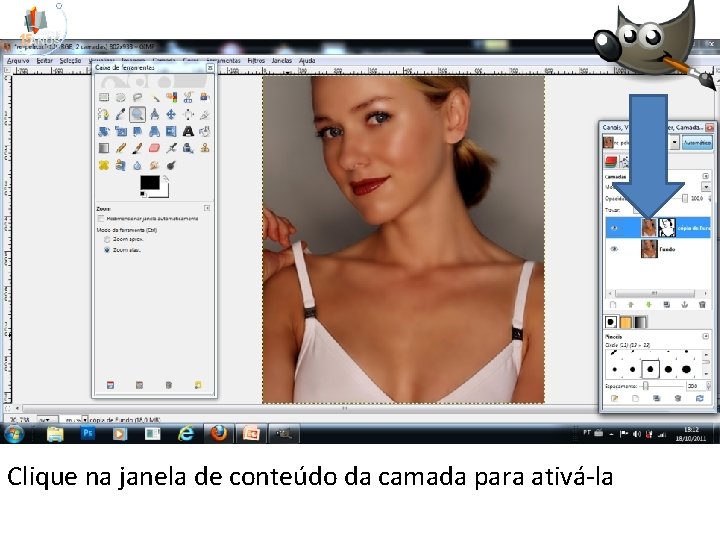Select the Blur/Sharpen droplet tool
The height and width of the screenshot is (540, 720).
(137, 165)
